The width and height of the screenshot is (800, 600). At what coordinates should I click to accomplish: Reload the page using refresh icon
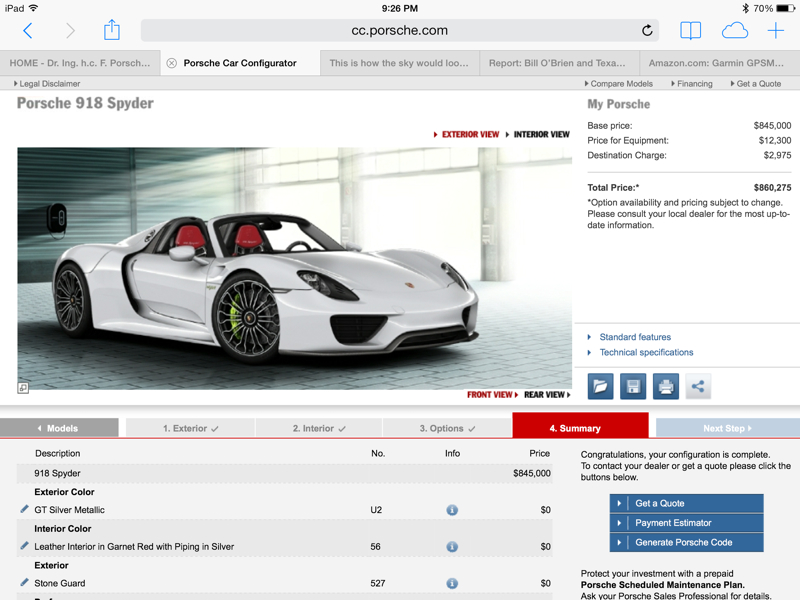[647, 31]
